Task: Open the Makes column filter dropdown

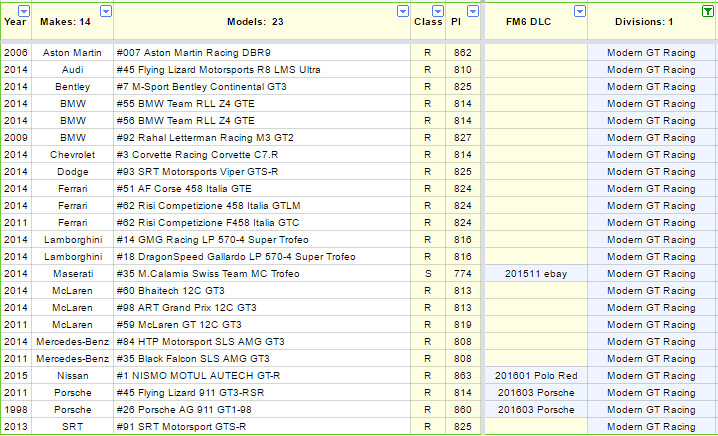Action: click(x=106, y=11)
